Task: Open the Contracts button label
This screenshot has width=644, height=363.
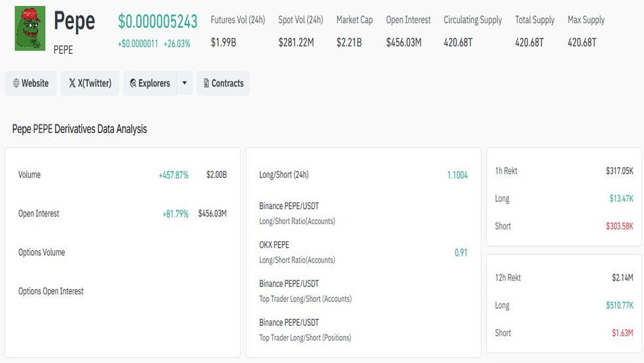Action: coord(228,84)
